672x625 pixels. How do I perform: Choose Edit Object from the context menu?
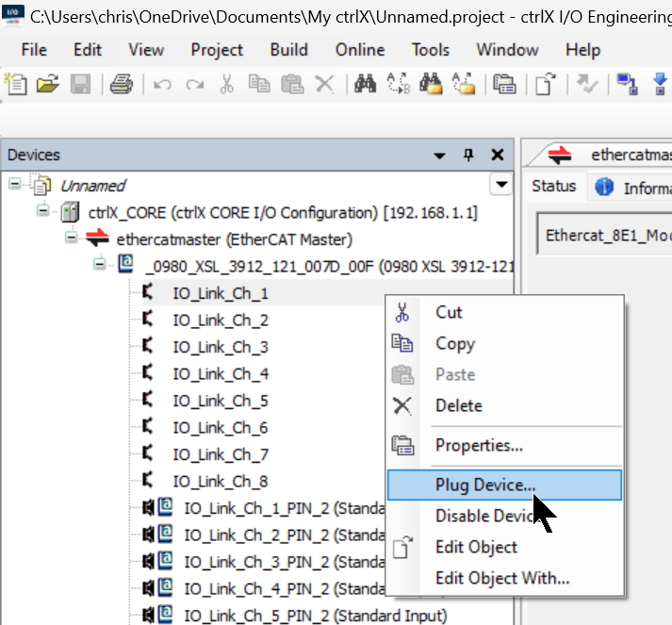pos(504,547)
